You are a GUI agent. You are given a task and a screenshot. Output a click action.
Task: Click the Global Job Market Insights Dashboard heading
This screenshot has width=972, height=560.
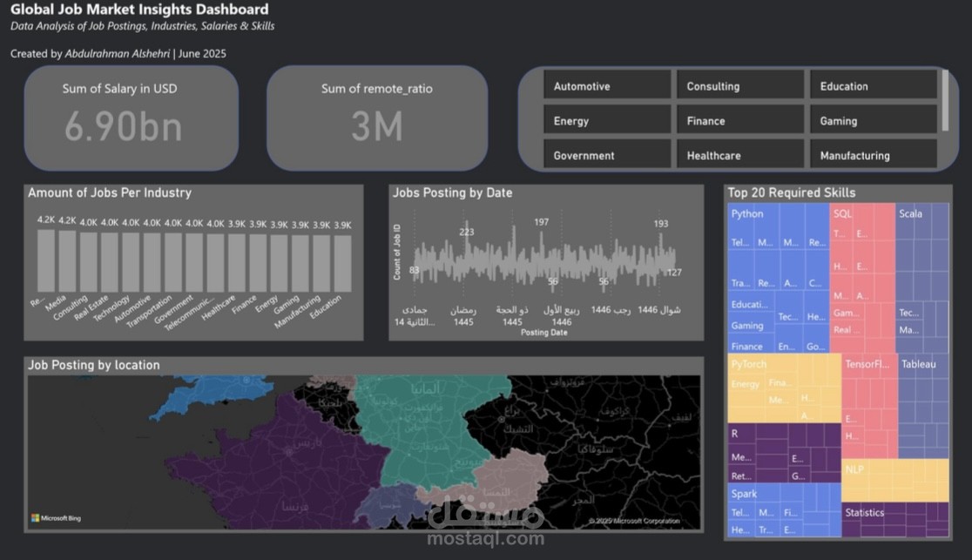[139, 10]
